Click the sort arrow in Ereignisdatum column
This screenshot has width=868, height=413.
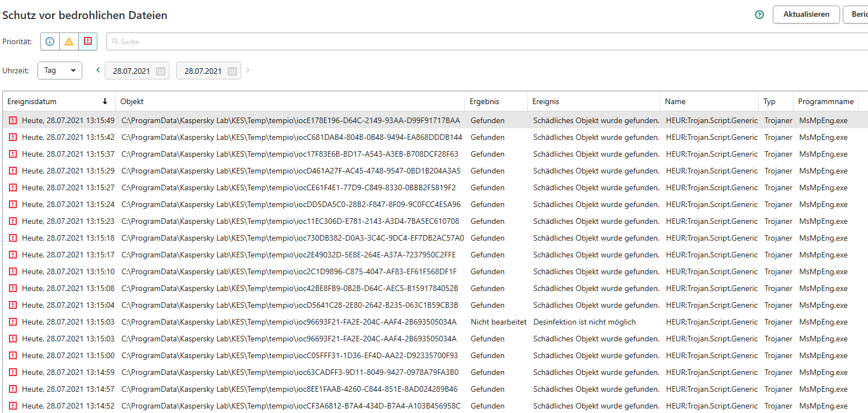(105, 101)
